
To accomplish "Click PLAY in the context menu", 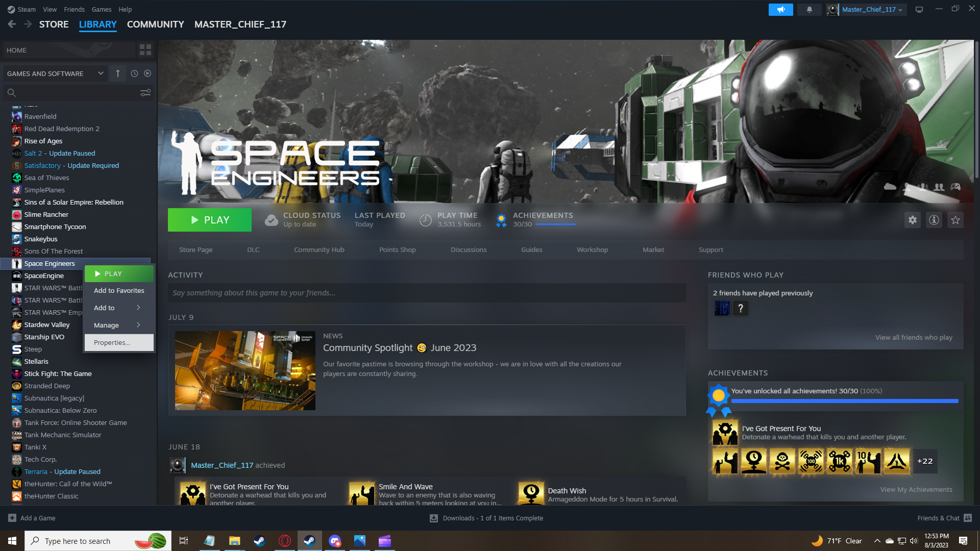I will [x=119, y=273].
